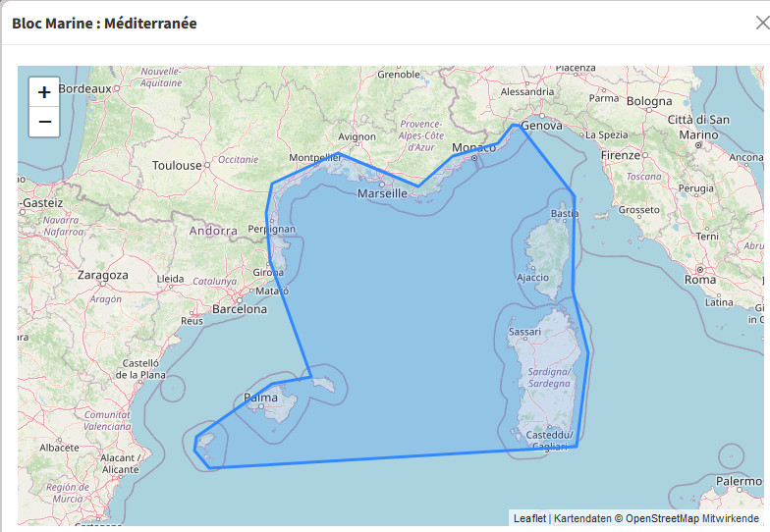The image size is (770, 532).
Task: Select the Zaragoza city label
Action: [x=103, y=276]
